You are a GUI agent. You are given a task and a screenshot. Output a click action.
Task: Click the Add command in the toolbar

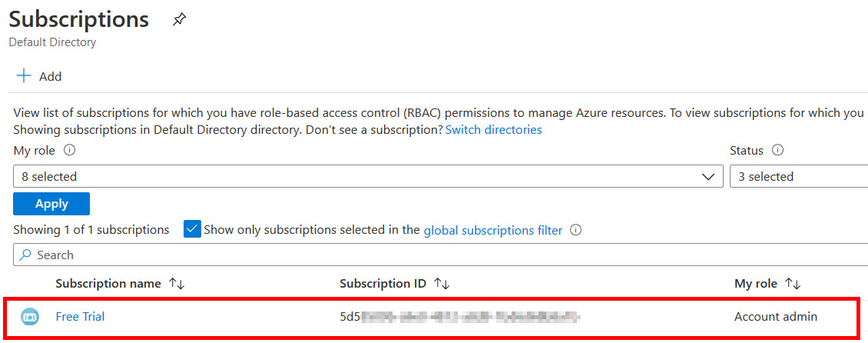(39, 76)
